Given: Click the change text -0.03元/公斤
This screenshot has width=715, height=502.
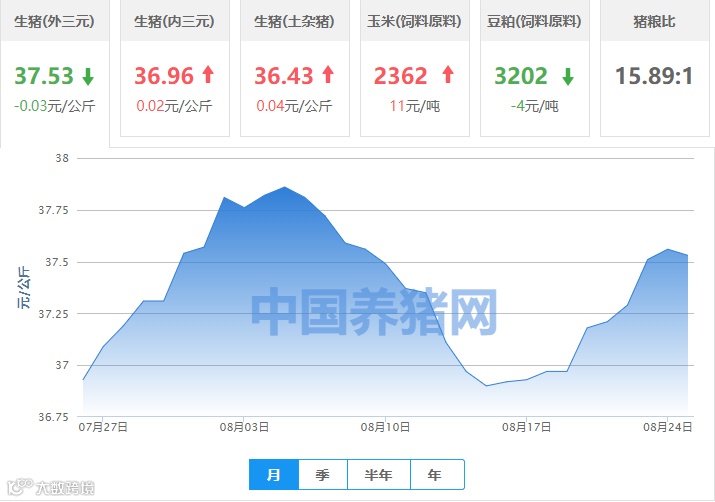Looking at the screenshot, I should 54,106.
